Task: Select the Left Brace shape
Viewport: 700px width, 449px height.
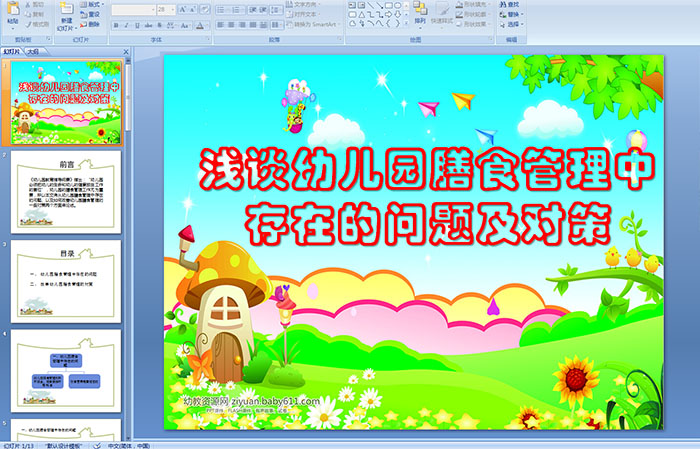Action: 388,23
